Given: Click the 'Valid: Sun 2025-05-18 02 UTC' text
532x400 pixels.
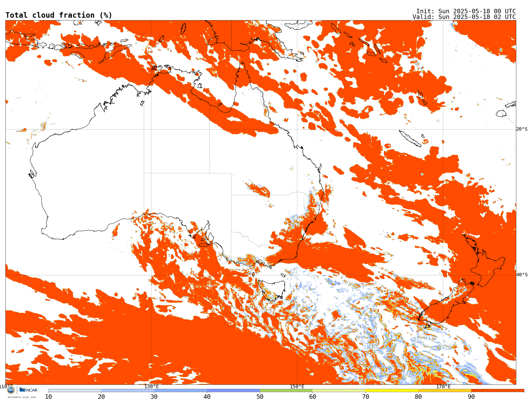Looking at the screenshot, I should 464,17.
